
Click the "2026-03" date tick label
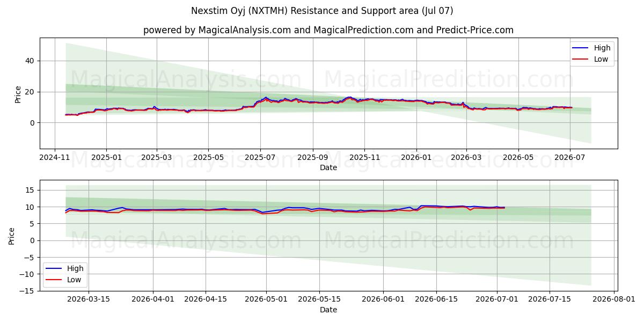pyautogui.click(x=466, y=157)
